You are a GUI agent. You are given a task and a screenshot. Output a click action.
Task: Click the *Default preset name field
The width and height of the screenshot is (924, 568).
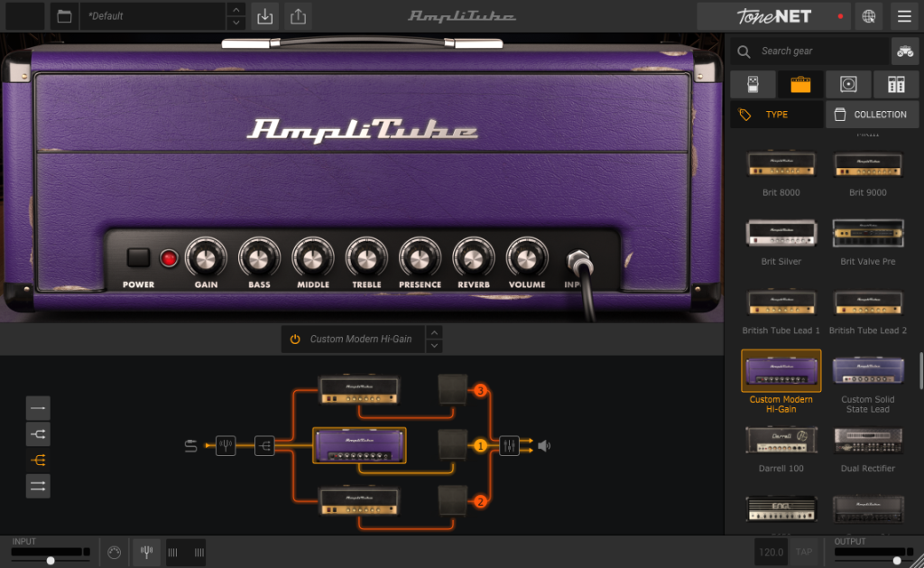[152, 16]
